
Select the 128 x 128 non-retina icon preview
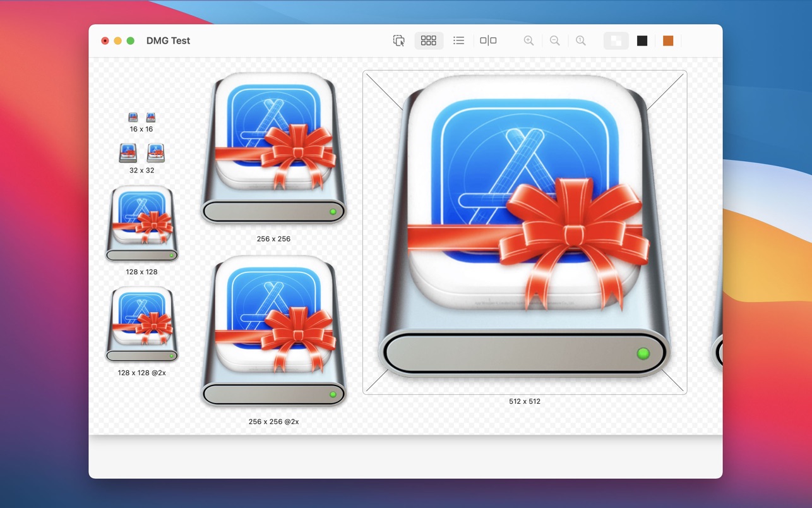[141, 223]
